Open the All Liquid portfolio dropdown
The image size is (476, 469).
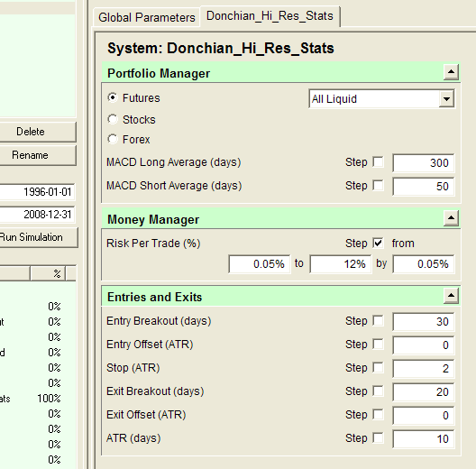click(x=446, y=98)
